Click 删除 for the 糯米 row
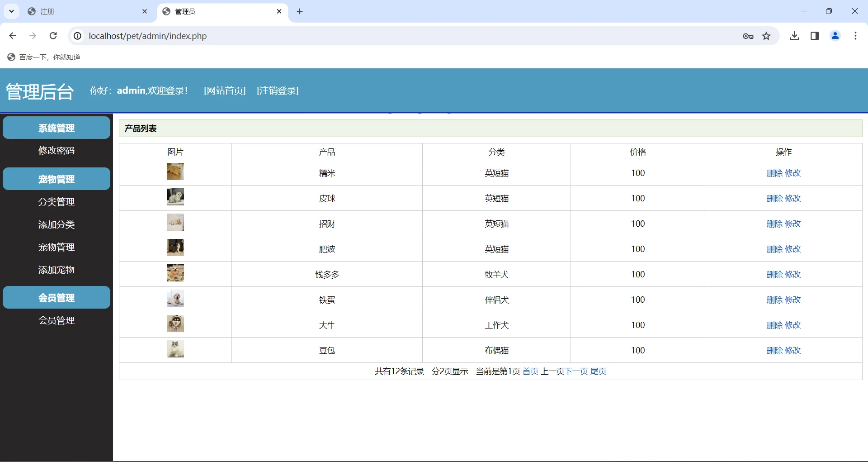Image resolution: width=868 pixels, height=462 pixels. pyautogui.click(x=774, y=173)
